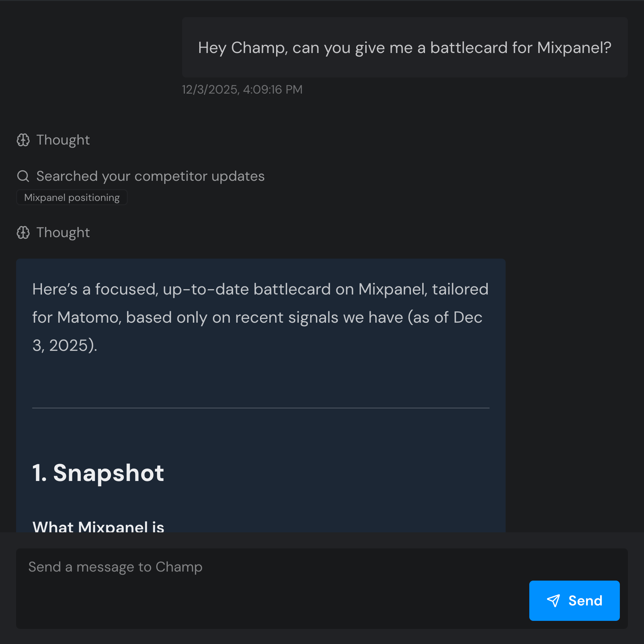Click the message timestamp 12/3/2025, 4:09:16 PM
Viewport: 644px width, 644px height.
242,90
